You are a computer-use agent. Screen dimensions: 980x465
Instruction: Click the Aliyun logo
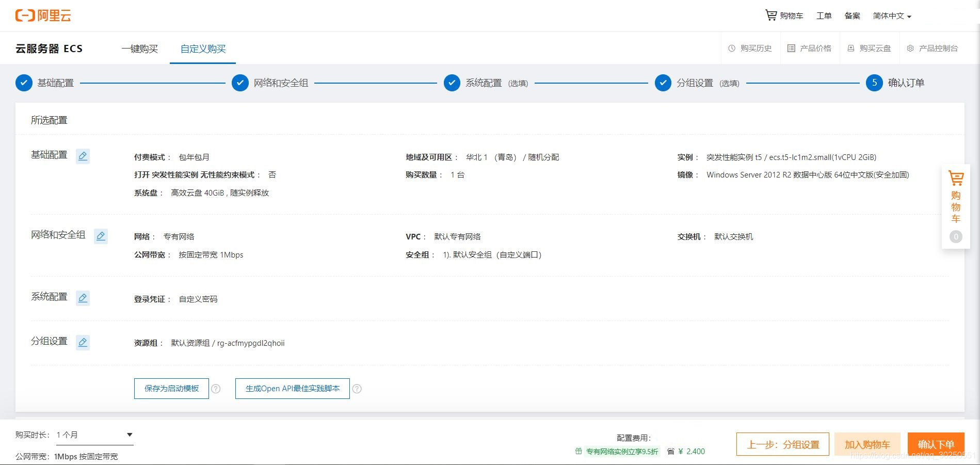point(43,15)
